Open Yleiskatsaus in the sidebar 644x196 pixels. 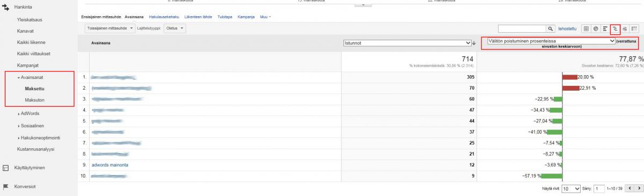click(30, 20)
